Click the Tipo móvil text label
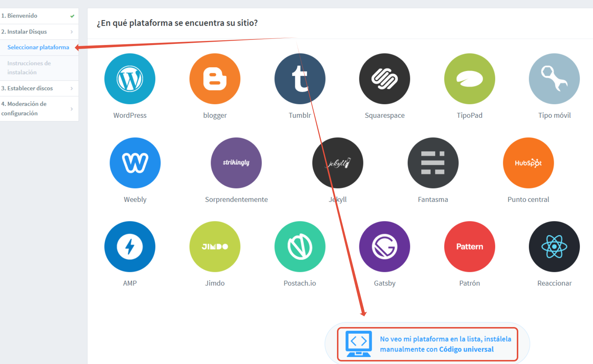The height and width of the screenshot is (364, 593). click(555, 116)
